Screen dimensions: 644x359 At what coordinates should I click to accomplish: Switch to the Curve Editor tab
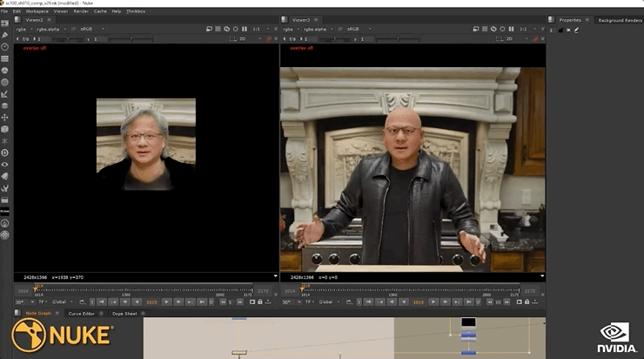click(x=81, y=313)
